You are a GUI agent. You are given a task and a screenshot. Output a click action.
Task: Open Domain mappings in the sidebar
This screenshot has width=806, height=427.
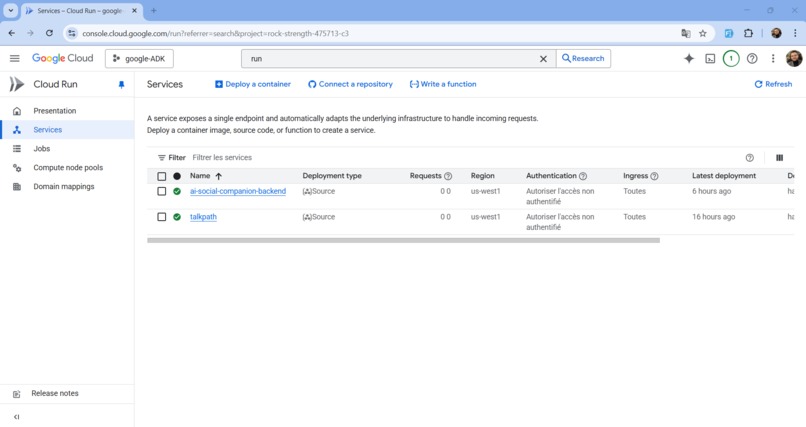(x=64, y=187)
